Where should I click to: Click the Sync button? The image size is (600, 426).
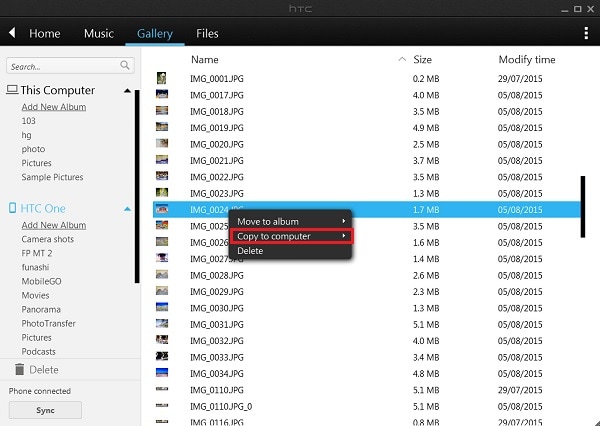tap(45, 410)
